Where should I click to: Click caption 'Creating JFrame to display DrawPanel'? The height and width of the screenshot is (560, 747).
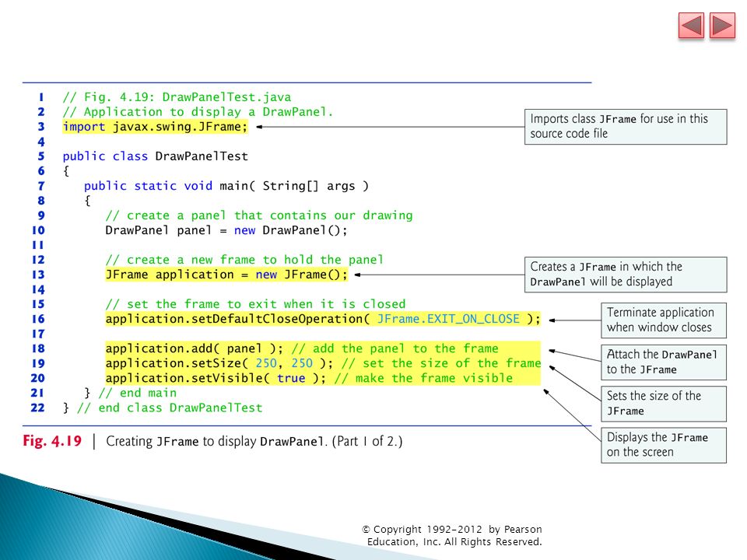(216, 442)
